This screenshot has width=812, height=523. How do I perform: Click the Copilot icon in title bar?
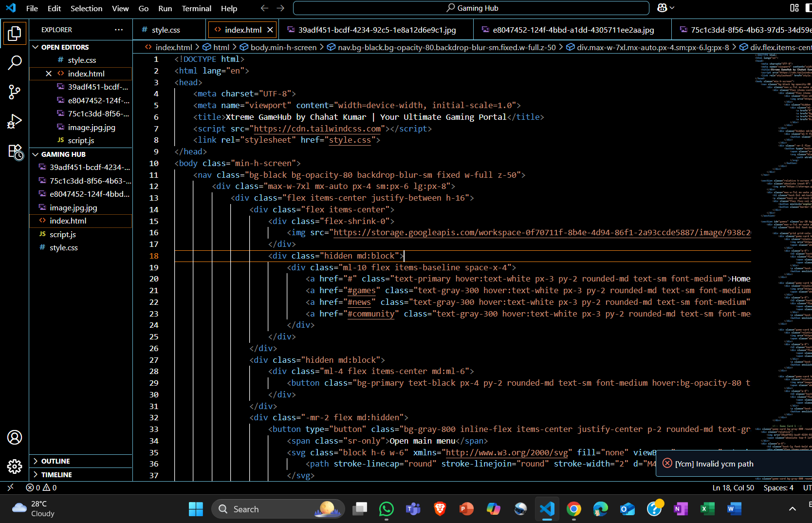coord(662,8)
